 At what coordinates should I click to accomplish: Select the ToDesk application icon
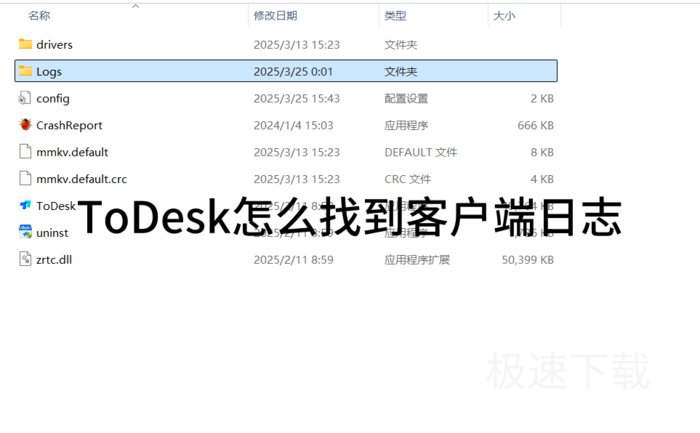click(x=25, y=205)
